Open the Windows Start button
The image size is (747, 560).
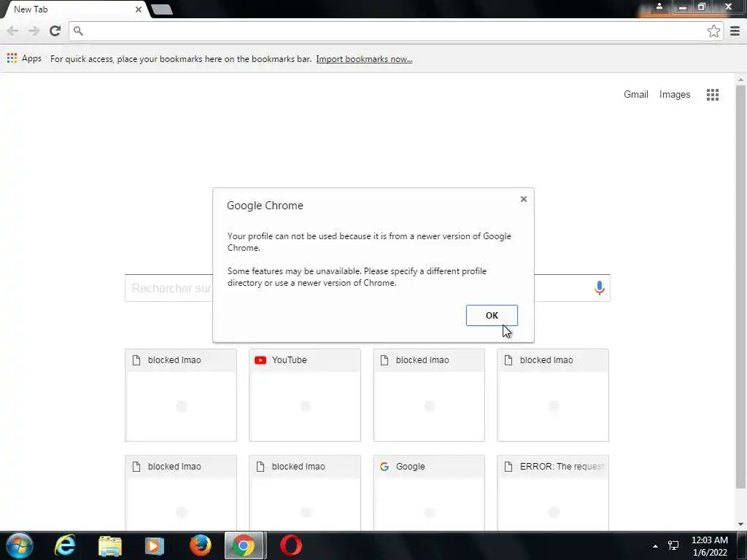[19, 545]
